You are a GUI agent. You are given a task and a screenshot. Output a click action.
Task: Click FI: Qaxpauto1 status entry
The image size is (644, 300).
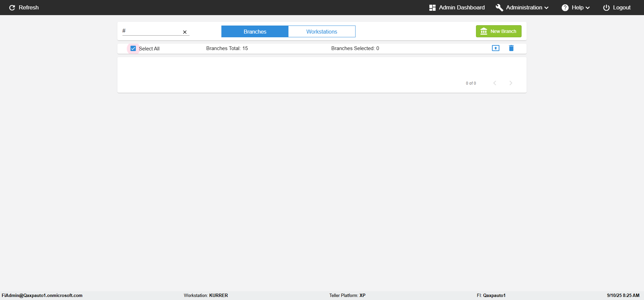pyautogui.click(x=491, y=296)
